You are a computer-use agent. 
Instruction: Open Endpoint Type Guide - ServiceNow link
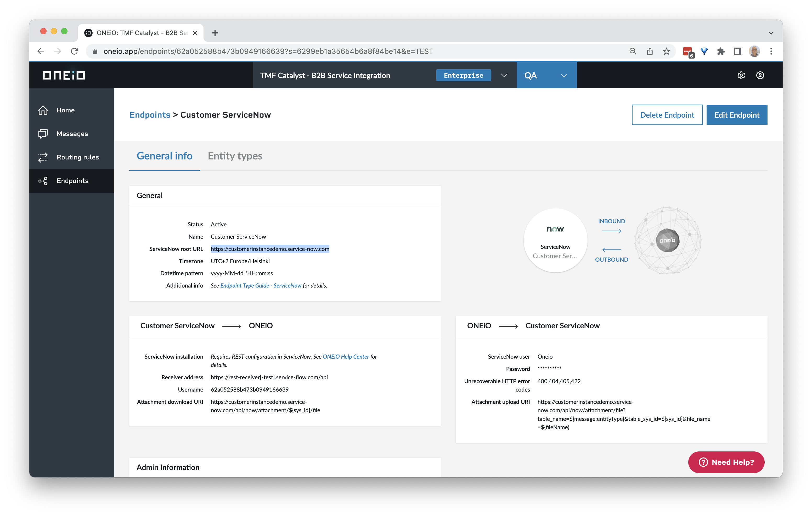point(261,285)
